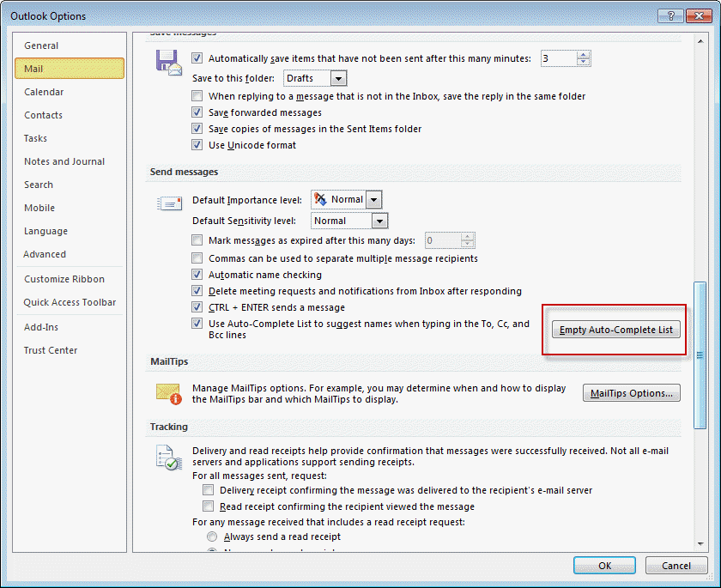Click the importance level flag icon
The height and width of the screenshot is (588, 721).
[x=320, y=199]
